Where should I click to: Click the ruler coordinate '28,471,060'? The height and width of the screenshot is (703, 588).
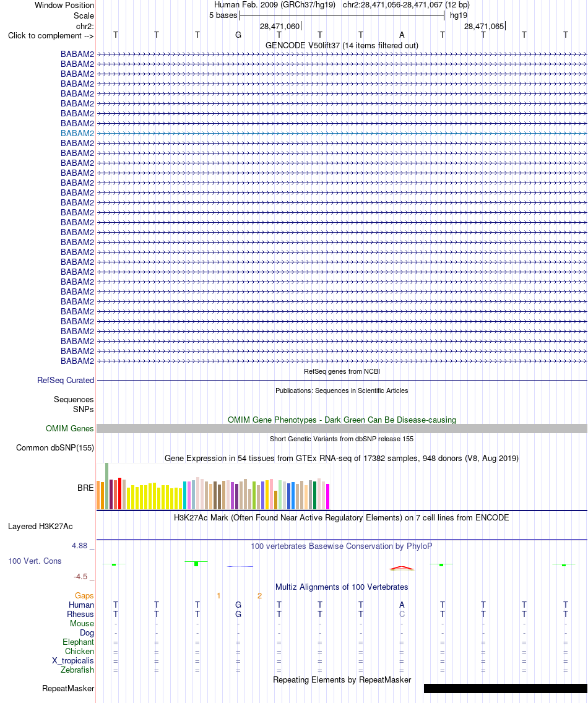tap(279, 27)
